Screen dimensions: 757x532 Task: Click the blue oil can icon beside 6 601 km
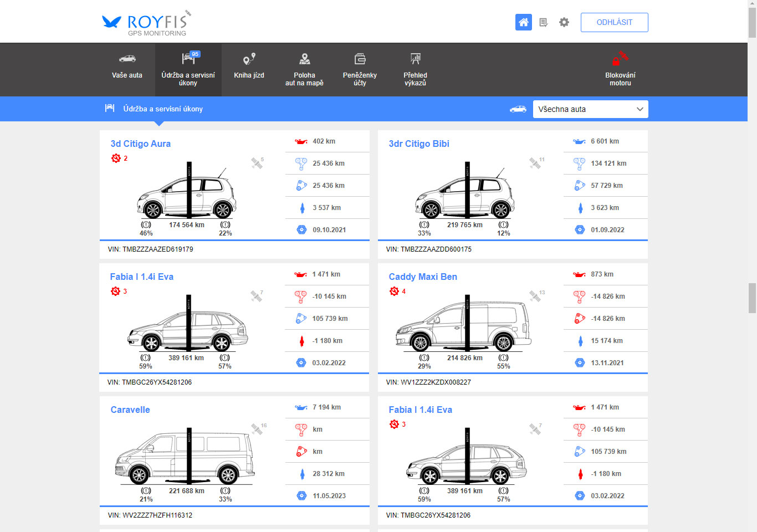point(580,141)
